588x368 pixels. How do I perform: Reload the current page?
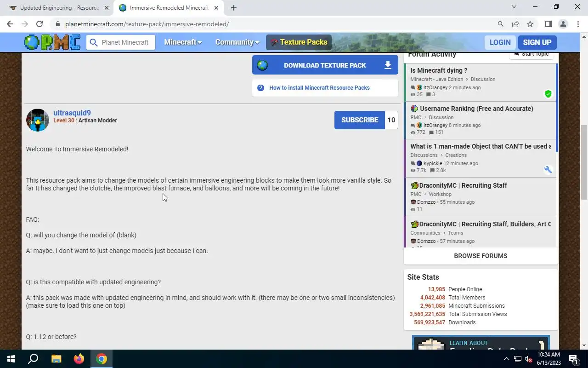coord(40,24)
